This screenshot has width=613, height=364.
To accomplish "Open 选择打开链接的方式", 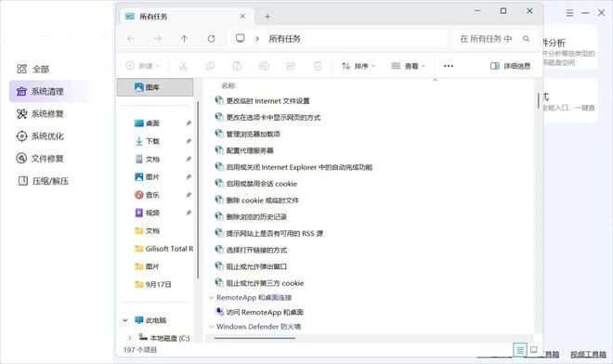I will [x=251, y=250].
